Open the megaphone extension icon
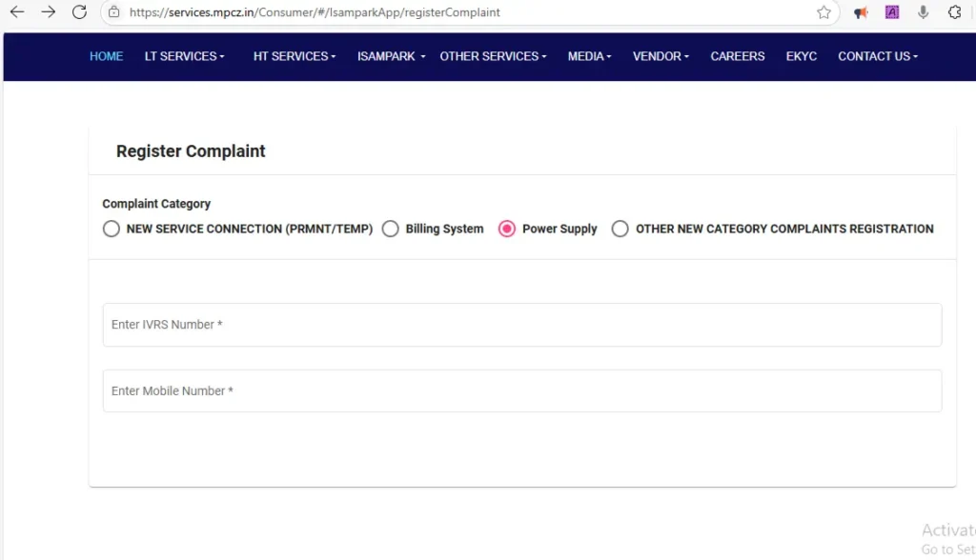 tap(861, 12)
